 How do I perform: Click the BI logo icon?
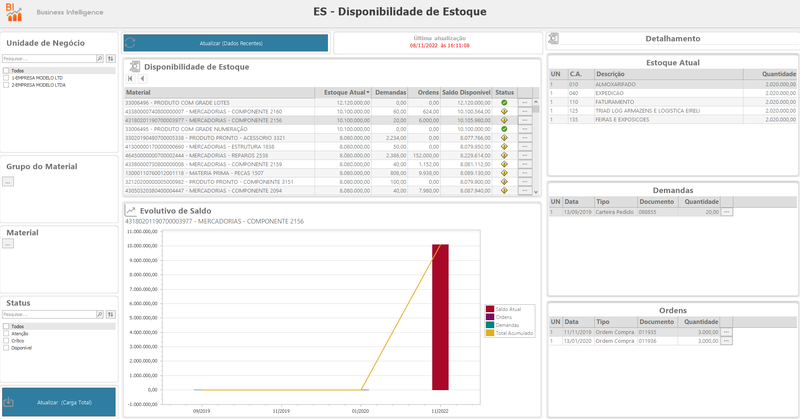click(14, 12)
